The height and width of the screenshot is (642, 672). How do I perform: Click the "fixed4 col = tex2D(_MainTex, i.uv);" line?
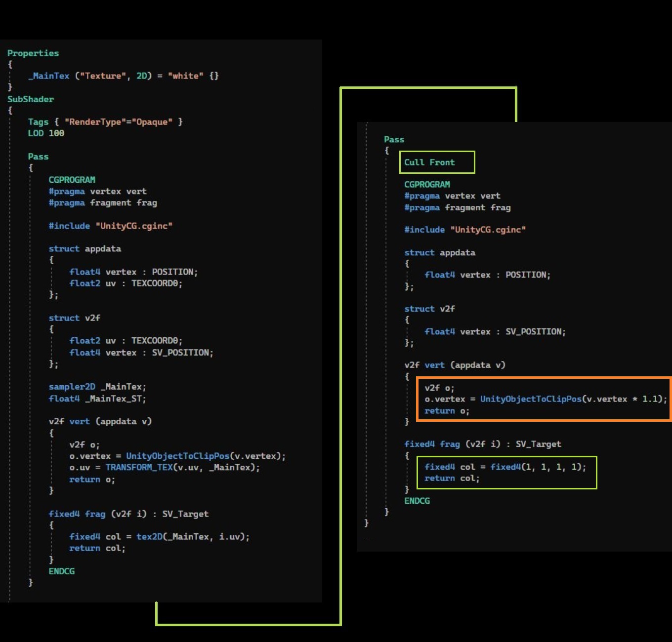pyautogui.click(x=160, y=536)
